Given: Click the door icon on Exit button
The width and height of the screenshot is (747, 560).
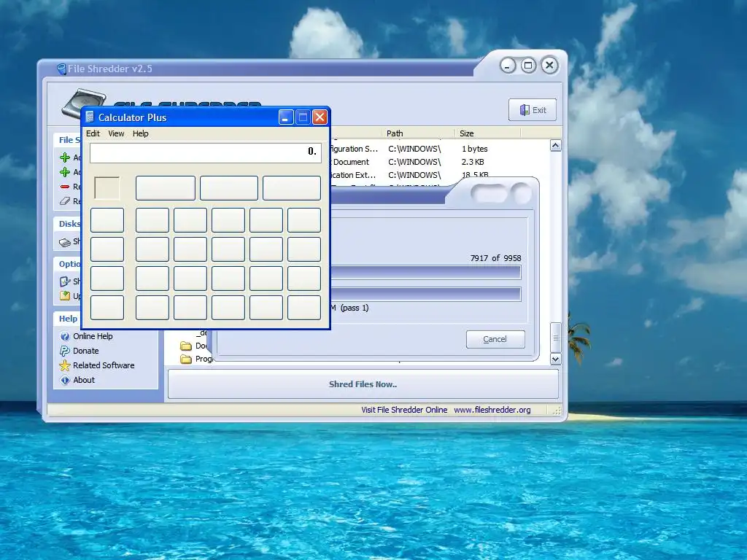Looking at the screenshot, I should [x=525, y=110].
